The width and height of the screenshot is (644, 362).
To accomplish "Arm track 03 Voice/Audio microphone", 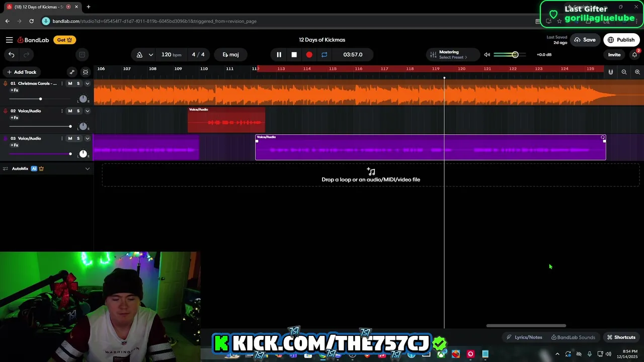I will (x=6, y=138).
